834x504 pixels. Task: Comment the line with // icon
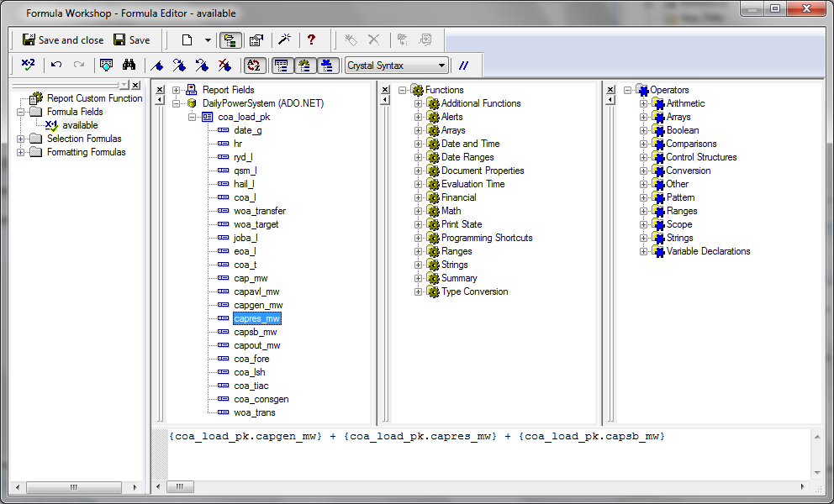[x=464, y=66]
